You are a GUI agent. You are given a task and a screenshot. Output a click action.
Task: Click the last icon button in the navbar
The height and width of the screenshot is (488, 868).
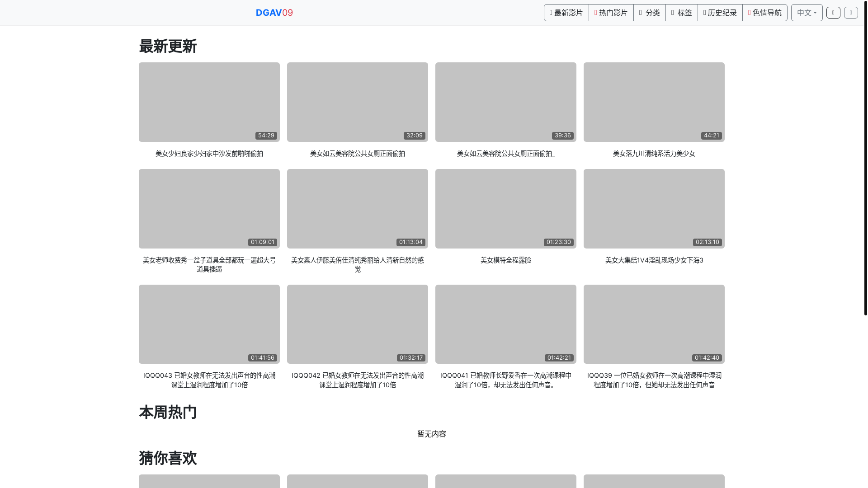(851, 13)
